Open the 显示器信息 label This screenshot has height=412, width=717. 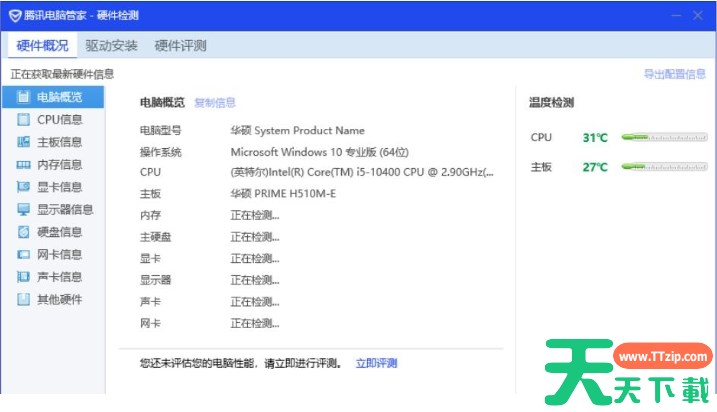pos(65,209)
